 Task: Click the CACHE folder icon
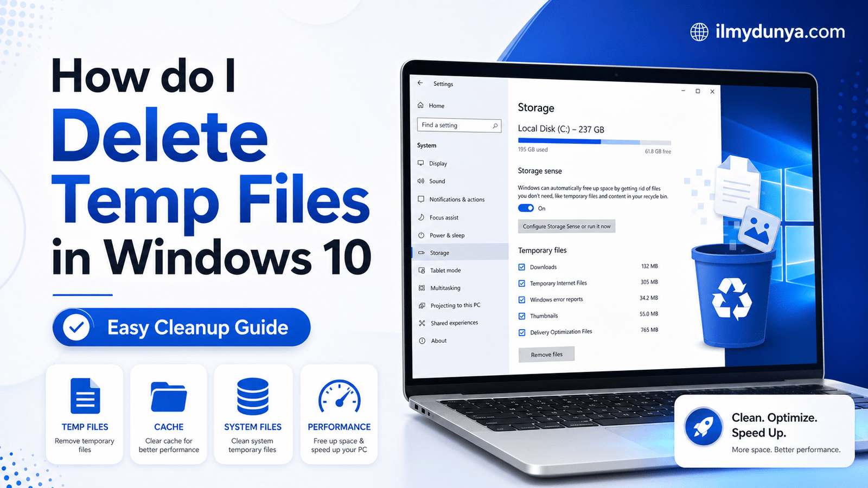pyautogui.click(x=169, y=397)
